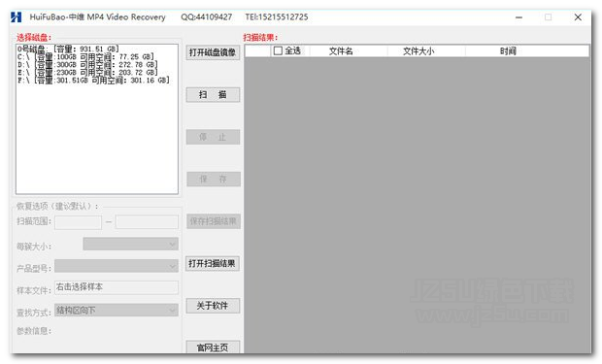Viewport: 602px width, 364px height.
Task: Click the 文件大小 column header
Action: [x=418, y=51]
